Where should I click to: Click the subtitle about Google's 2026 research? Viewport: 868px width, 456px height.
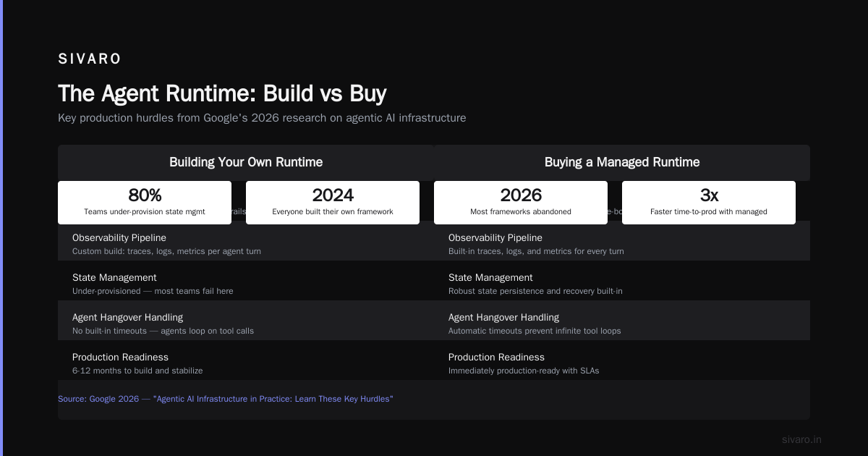262,117
